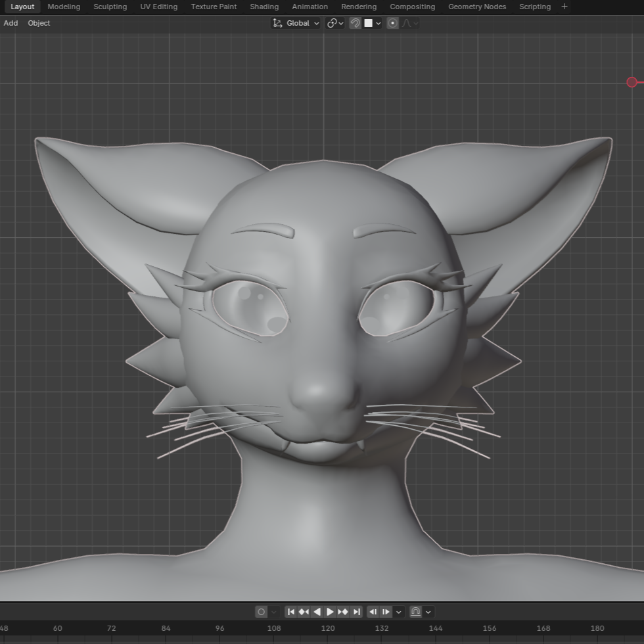Switch to the Sculpting workspace tab
Image resolution: width=644 pixels, height=644 pixels.
coord(110,7)
